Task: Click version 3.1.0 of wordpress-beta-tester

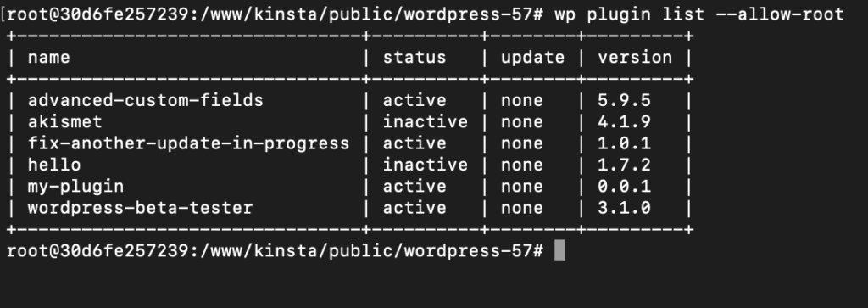Action: (x=624, y=208)
